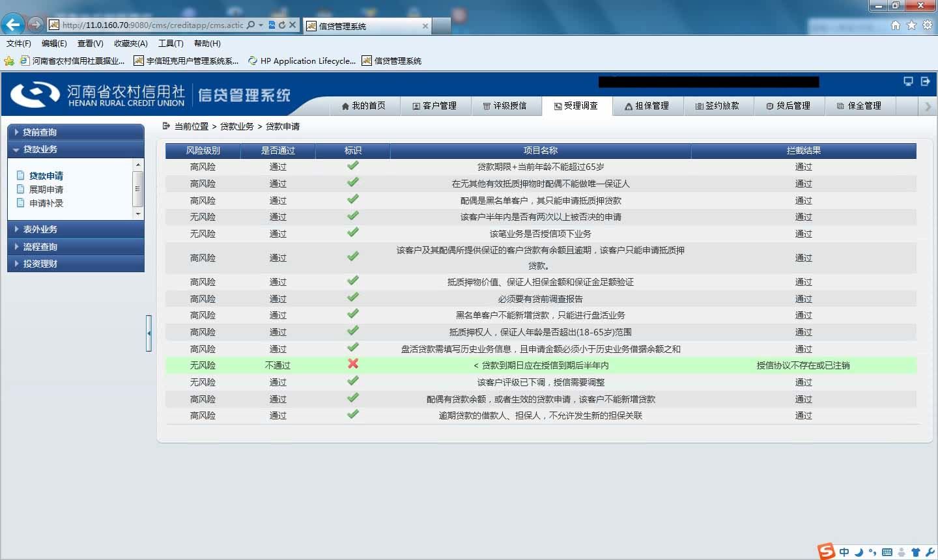Click sidebar scrollbar up arrow
Image resolution: width=938 pixels, height=560 pixels.
click(x=137, y=165)
